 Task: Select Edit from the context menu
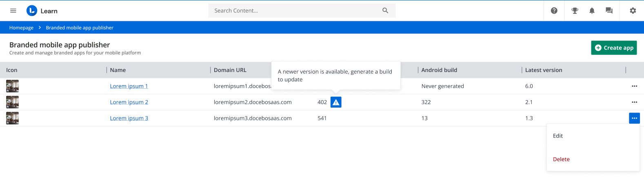558,136
